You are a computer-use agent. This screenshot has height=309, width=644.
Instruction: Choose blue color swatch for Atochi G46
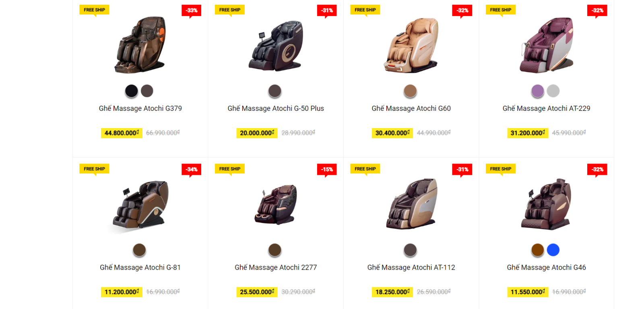(x=553, y=250)
